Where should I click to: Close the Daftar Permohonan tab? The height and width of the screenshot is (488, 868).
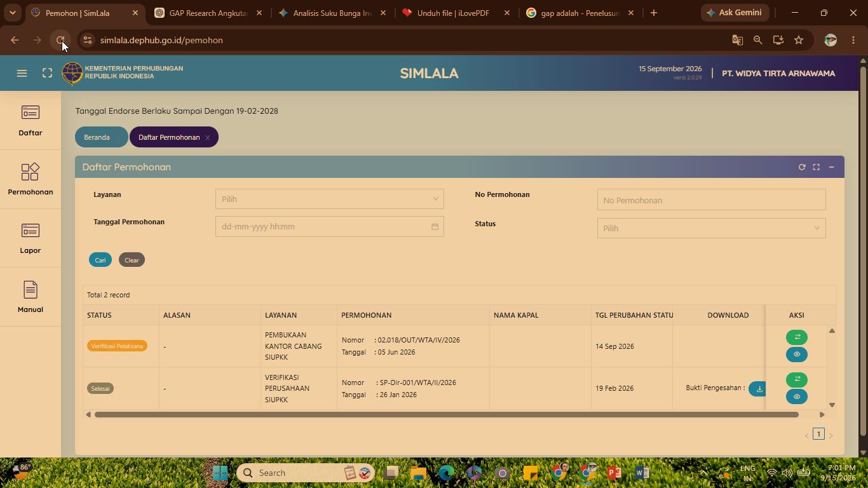coord(207,137)
